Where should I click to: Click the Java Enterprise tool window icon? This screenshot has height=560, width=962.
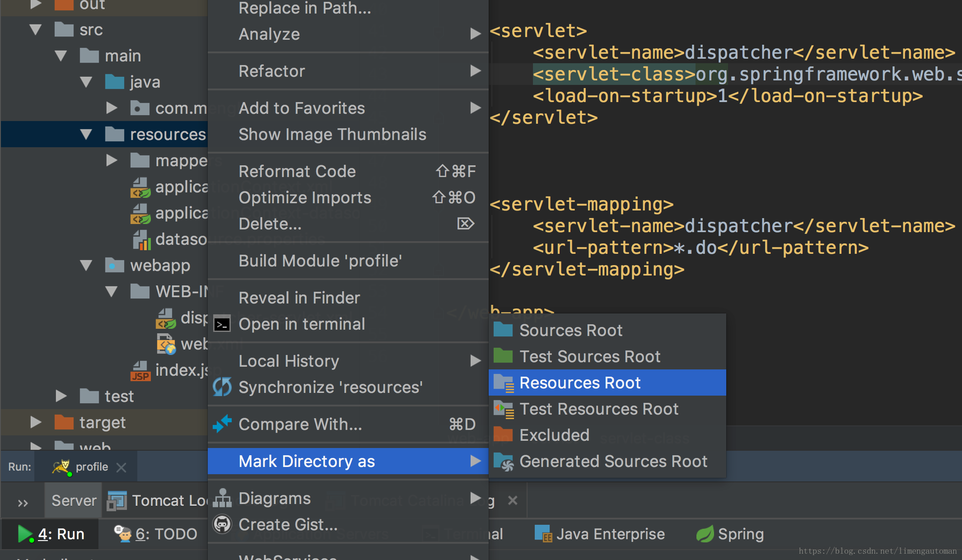(x=542, y=534)
